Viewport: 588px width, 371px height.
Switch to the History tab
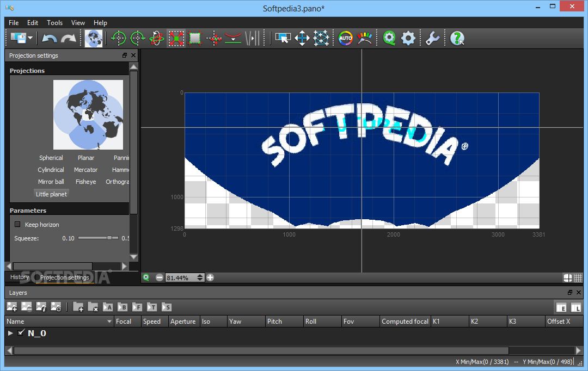(x=20, y=277)
